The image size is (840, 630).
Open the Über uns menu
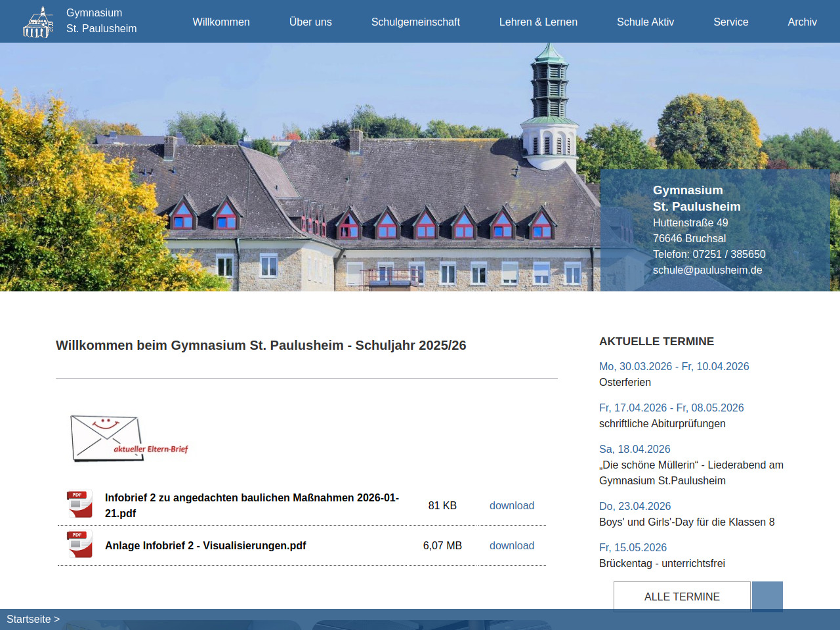(x=310, y=22)
